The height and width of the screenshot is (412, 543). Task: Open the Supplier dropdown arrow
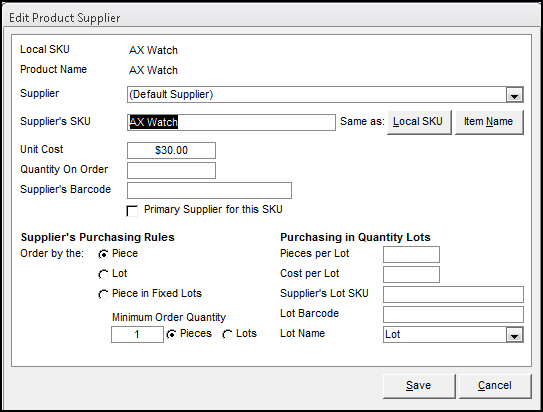pos(514,95)
